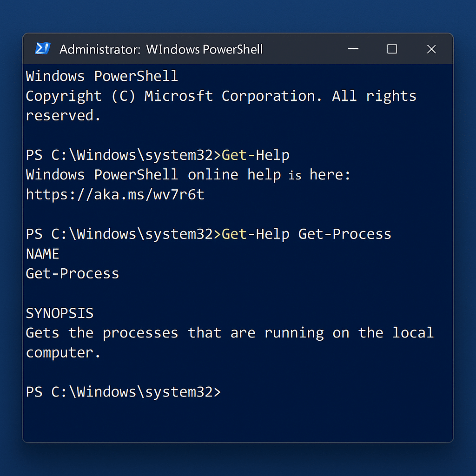Click the PowerShell icon in title bar
Image resolution: width=476 pixels, height=476 pixels.
(x=42, y=48)
